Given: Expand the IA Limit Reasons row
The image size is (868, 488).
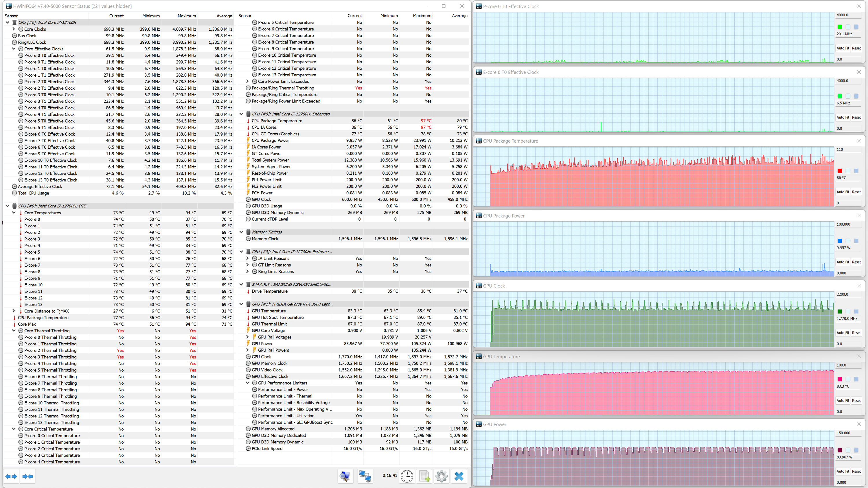Looking at the screenshot, I should (248, 258).
